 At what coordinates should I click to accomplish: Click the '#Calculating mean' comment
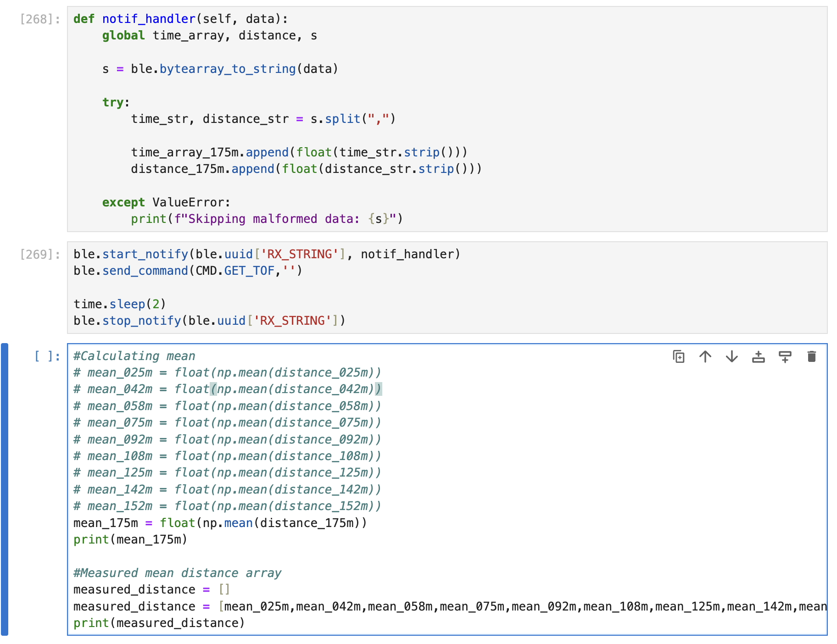[x=134, y=356]
